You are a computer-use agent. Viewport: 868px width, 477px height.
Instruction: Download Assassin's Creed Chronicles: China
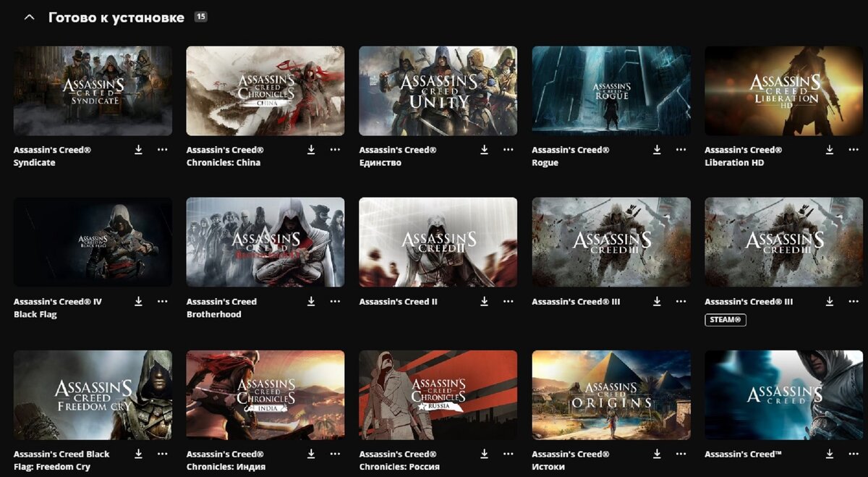[x=311, y=149]
